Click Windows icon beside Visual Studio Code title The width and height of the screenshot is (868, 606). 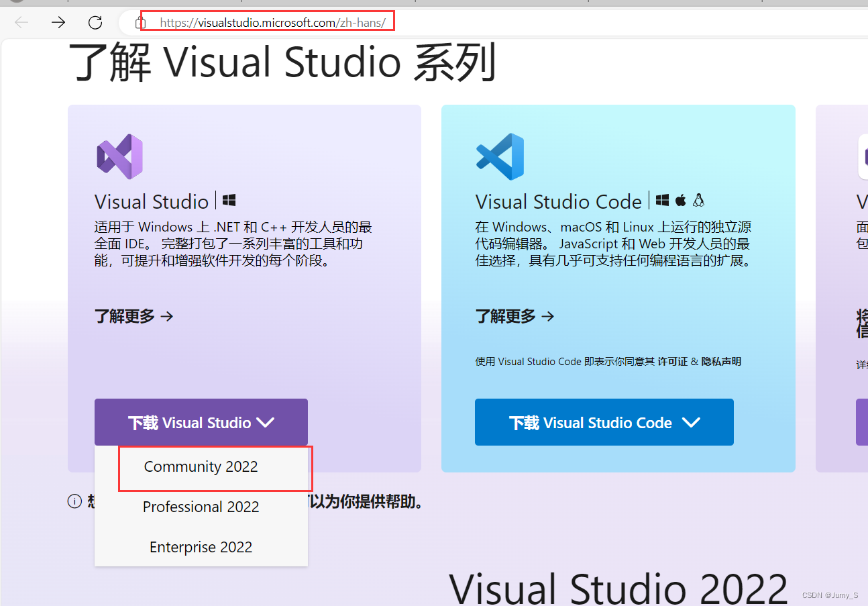[662, 200]
